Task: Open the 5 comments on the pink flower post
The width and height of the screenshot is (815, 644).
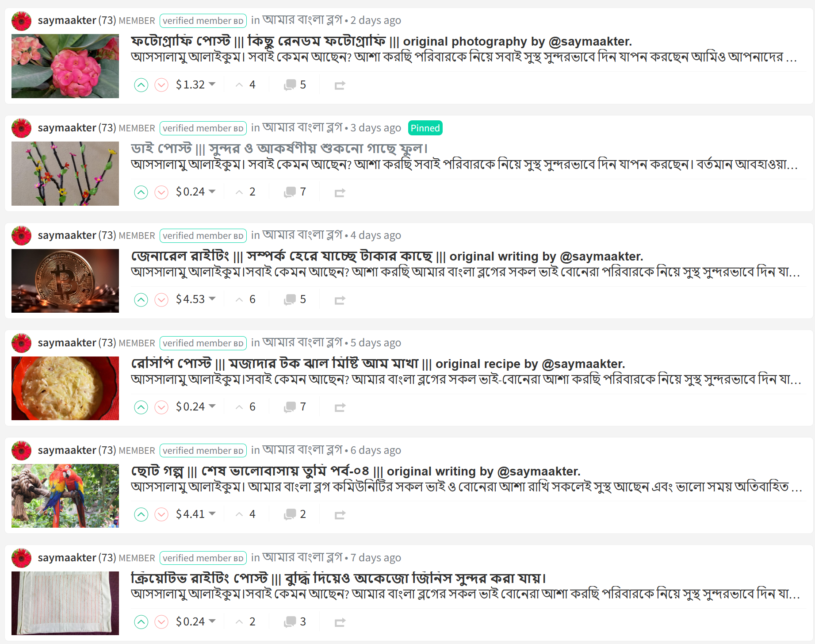Action: 295,85
